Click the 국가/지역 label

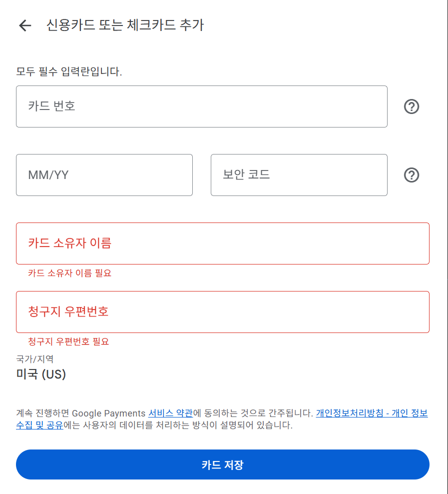(x=35, y=358)
